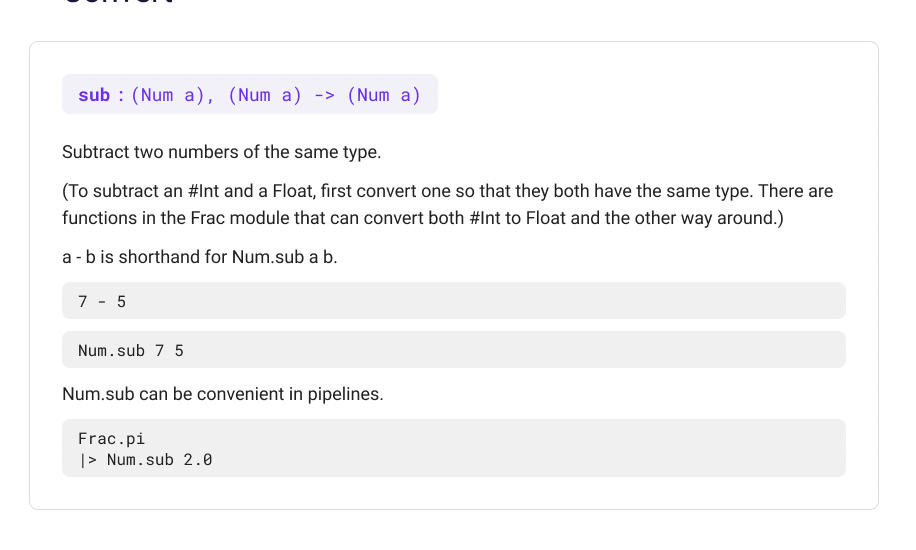Click "2.0" in the pipeline code example
Image resolution: width=916 pixels, height=550 pixels.
point(198,460)
